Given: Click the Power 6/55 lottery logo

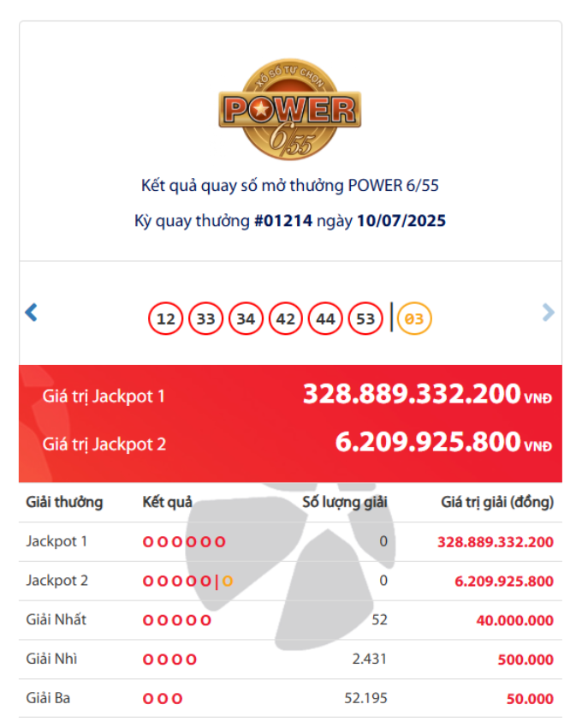Looking at the screenshot, I should 290,110.
